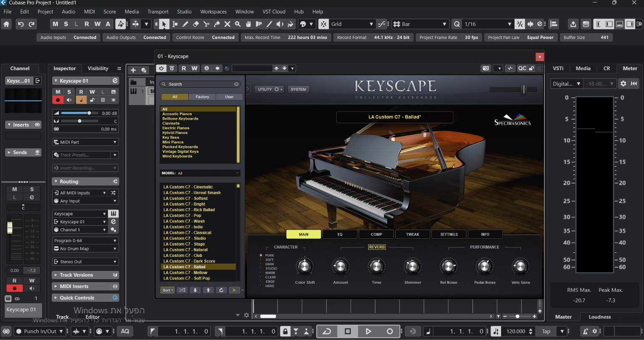Image resolution: width=644 pixels, height=340 pixels.
Task: Open the MixConsole icon in toolbar
Action: click(x=586, y=24)
